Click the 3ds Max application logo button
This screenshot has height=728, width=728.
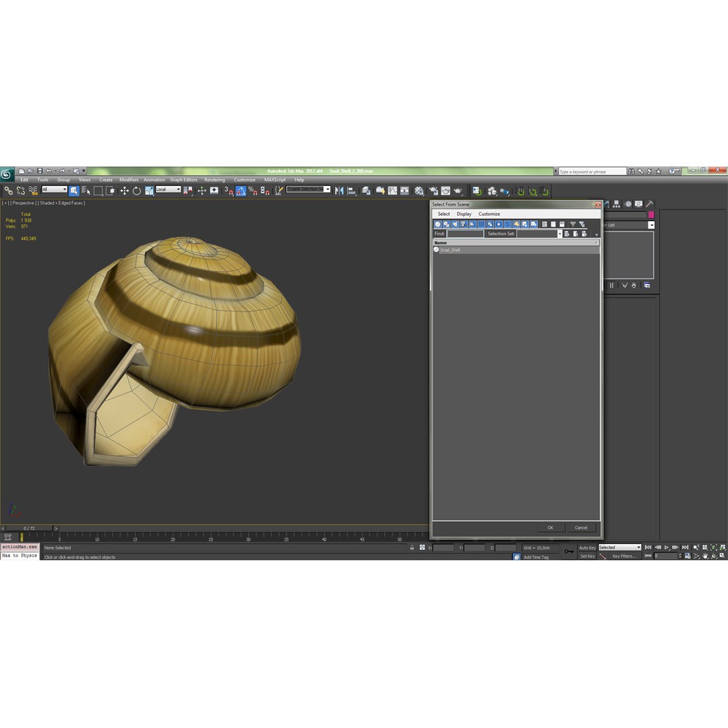pyautogui.click(x=7, y=174)
